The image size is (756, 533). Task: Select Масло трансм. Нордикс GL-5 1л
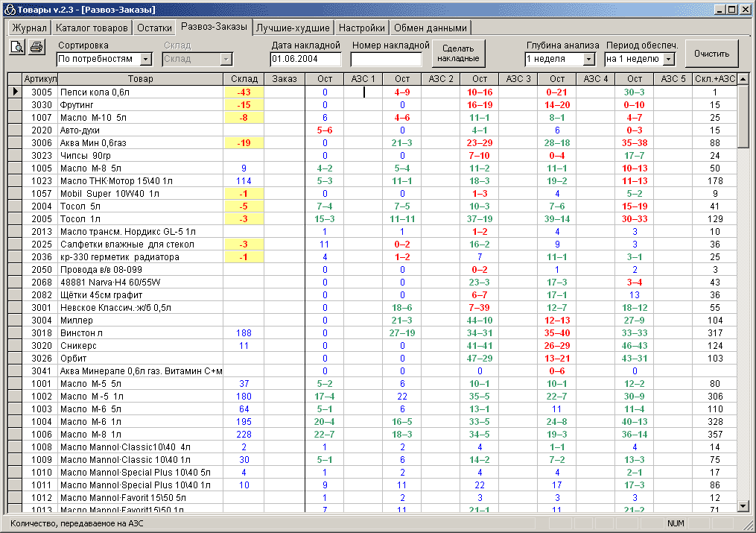(128, 232)
